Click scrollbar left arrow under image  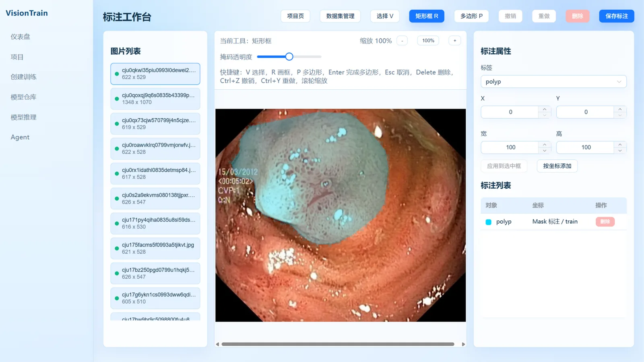click(218, 344)
